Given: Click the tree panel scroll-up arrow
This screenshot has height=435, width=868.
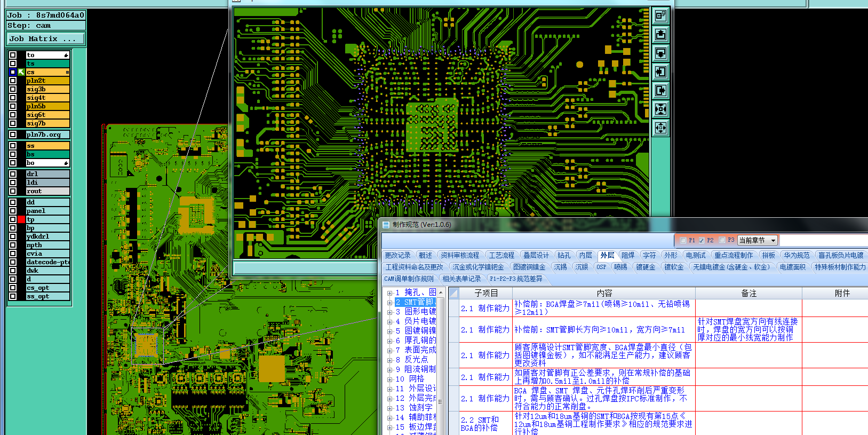Looking at the screenshot, I should click(x=441, y=292).
